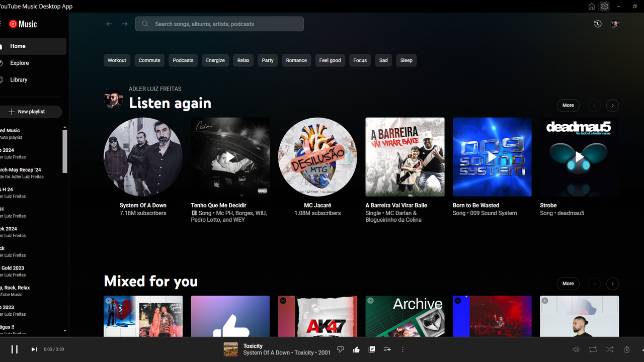Skip to the next track
This screenshot has width=644, height=362.
point(34,349)
